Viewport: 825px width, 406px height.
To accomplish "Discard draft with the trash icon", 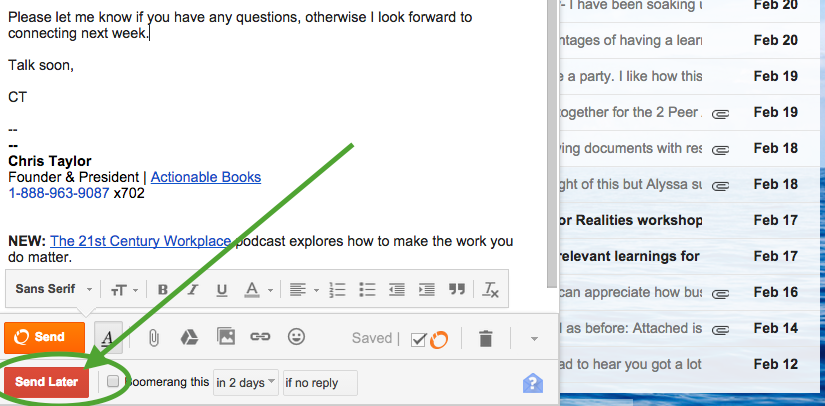I will click(485, 338).
